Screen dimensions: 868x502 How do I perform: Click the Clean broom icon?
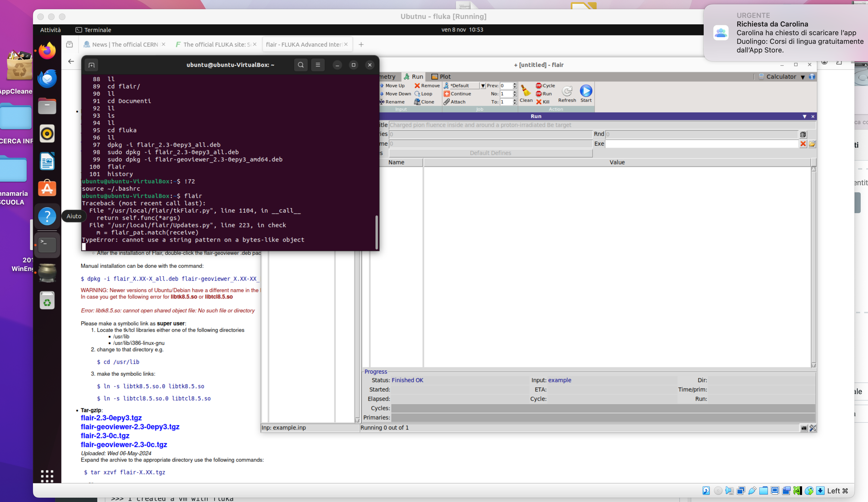(x=526, y=93)
